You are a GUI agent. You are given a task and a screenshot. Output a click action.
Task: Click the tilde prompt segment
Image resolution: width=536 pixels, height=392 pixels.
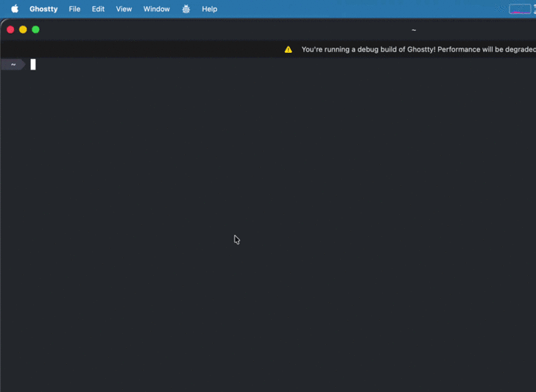coord(13,65)
